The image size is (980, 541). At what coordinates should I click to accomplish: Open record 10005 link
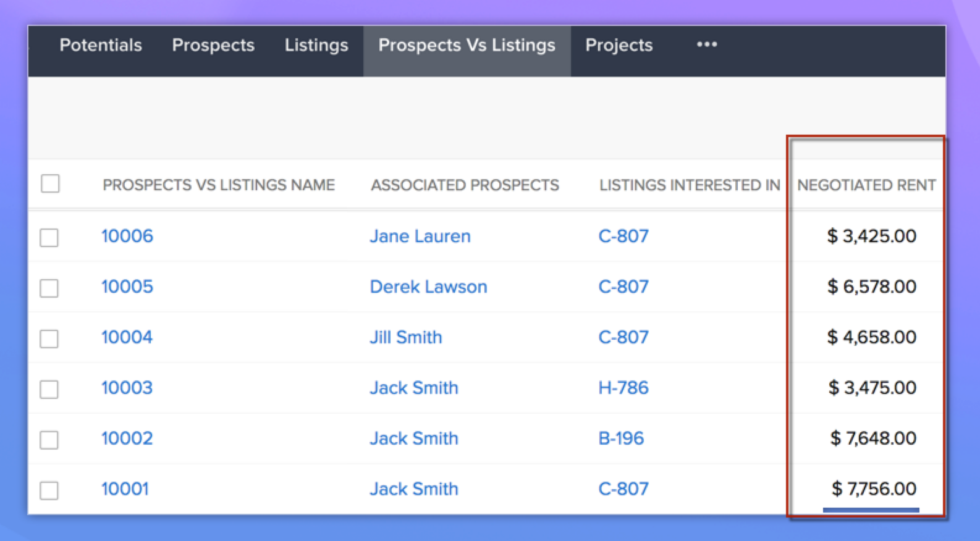coord(127,287)
